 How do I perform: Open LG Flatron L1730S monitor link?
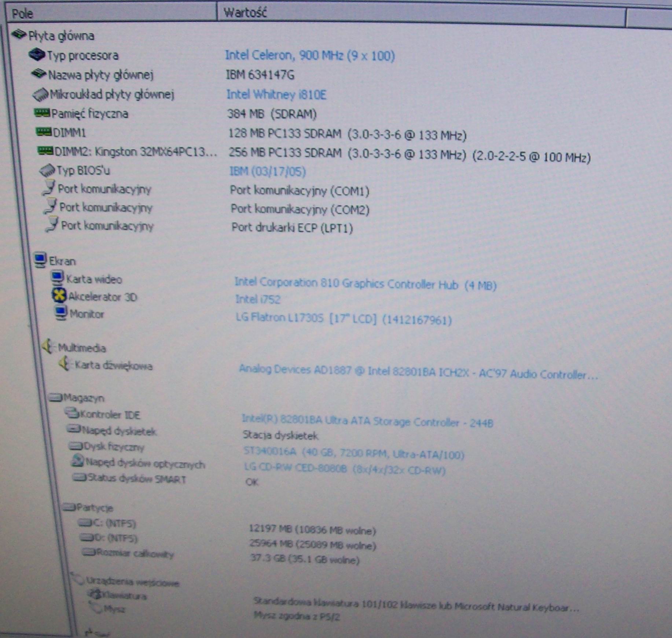(x=344, y=318)
